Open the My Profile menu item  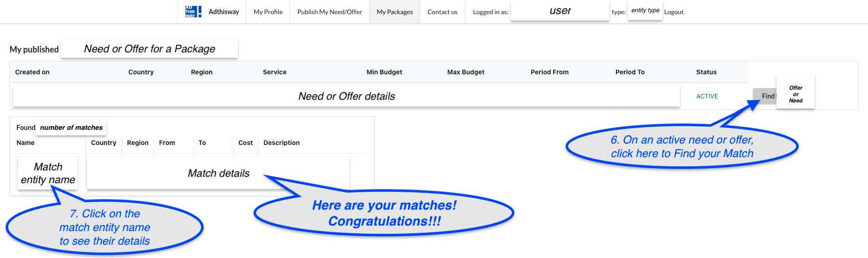point(268,12)
